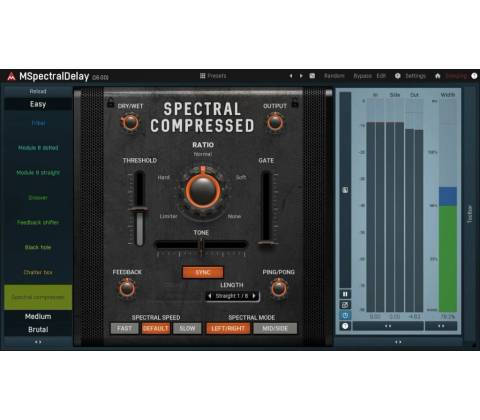Click the Ping/Pong knob
Viewport: 480px width, 420px height.
[279, 288]
